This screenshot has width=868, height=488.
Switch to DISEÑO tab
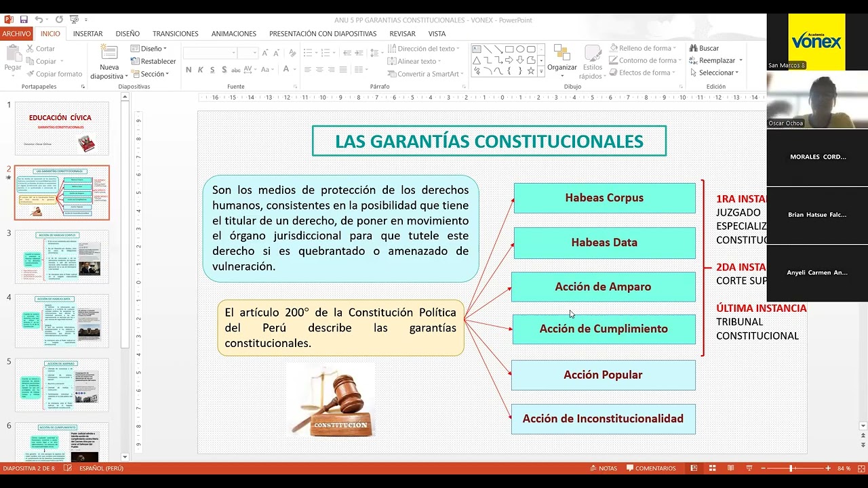click(x=127, y=33)
